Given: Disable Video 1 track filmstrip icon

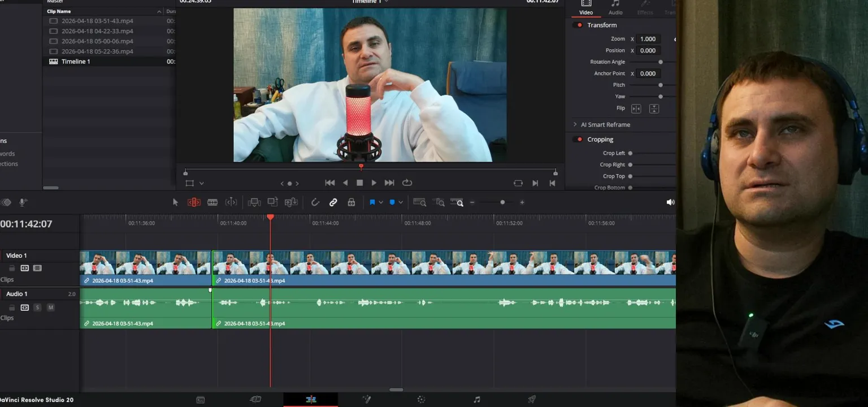Looking at the screenshot, I should (37, 268).
